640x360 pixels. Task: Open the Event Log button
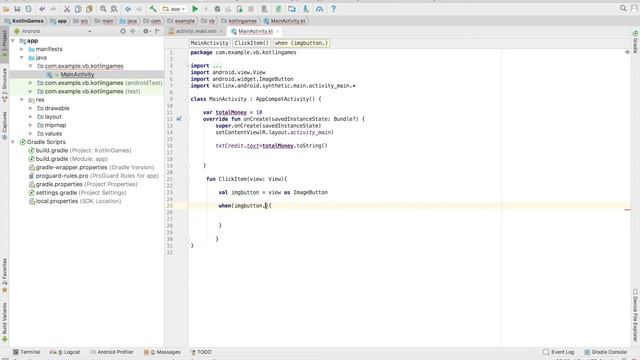click(x=559, y=352)
